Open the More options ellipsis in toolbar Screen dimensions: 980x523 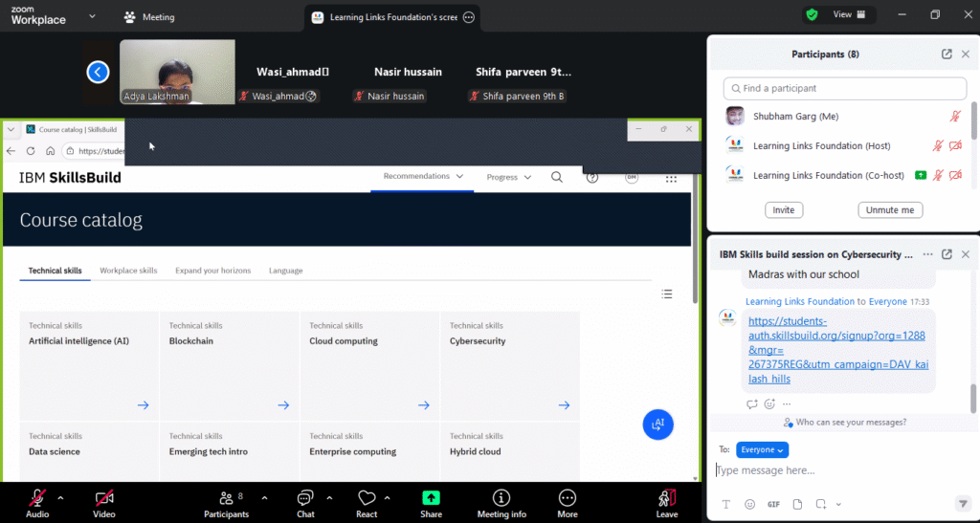click(568, 498)
